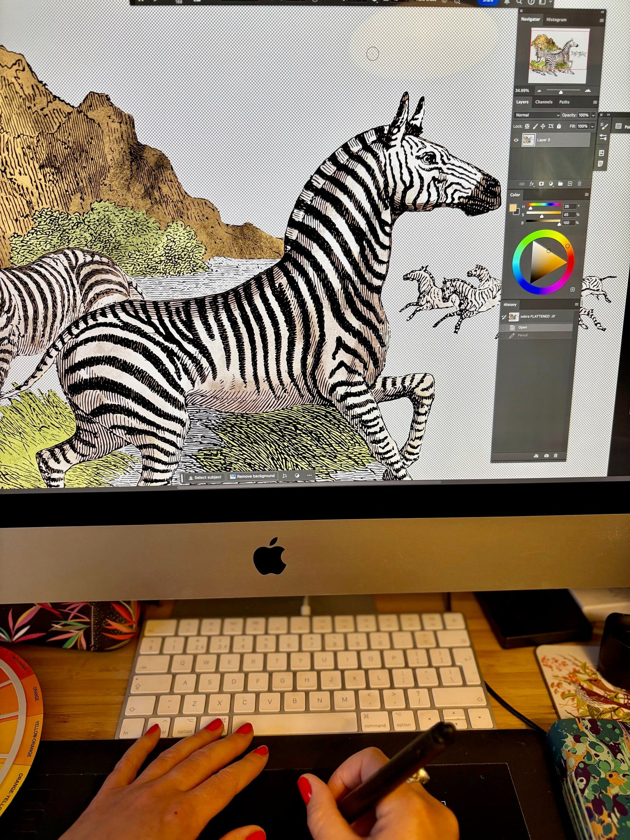This screenshot has height=840, width=630.
Task: Toggle lock transparent pixels
Action: (527, 126)
